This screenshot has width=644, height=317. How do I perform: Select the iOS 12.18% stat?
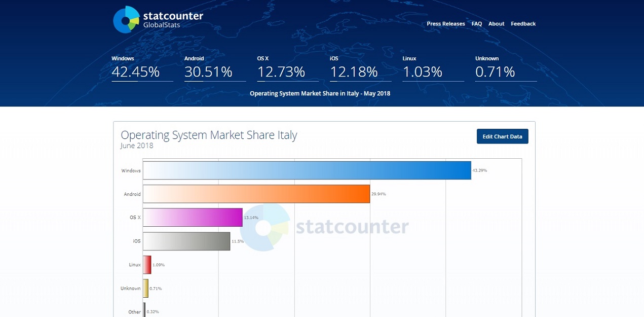point(360,68)
